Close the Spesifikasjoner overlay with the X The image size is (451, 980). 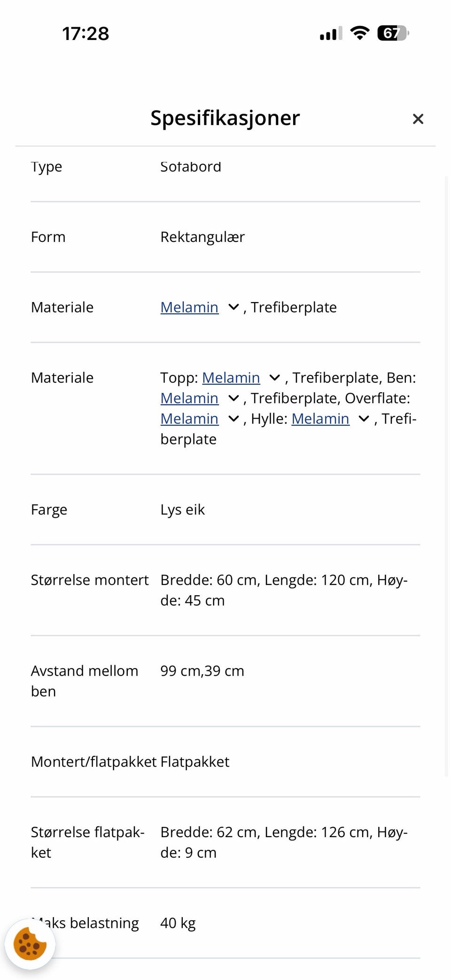(x=418, y=119)
